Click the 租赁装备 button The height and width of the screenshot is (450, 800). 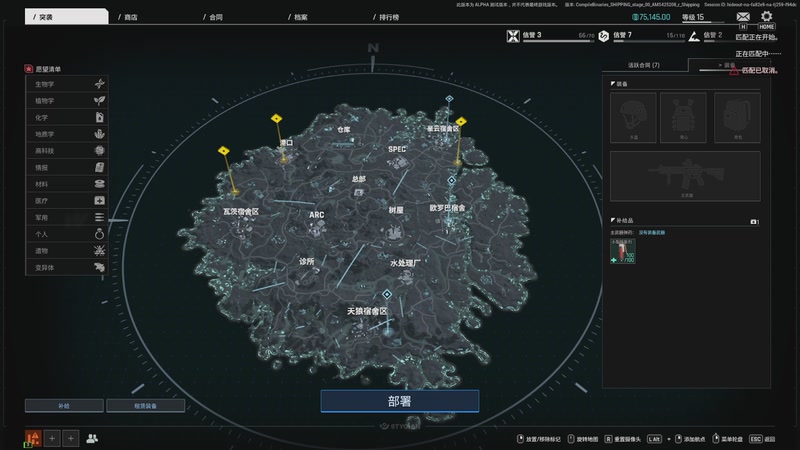145,406
